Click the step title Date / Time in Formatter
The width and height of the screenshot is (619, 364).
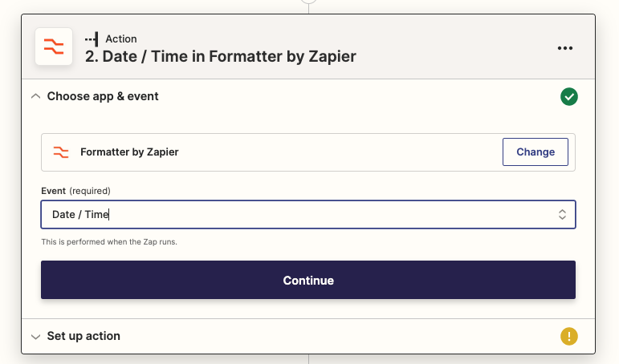coord(221,57)
